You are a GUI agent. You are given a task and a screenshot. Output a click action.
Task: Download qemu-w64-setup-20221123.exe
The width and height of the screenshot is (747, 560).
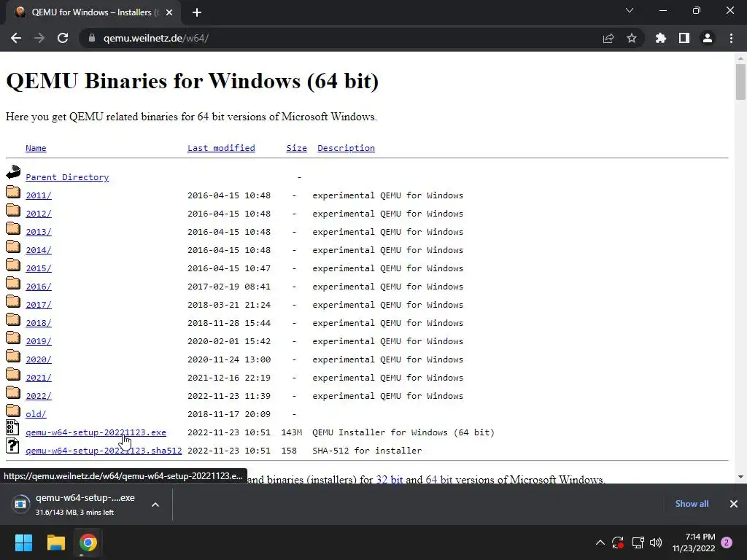(x=96, y=432)
